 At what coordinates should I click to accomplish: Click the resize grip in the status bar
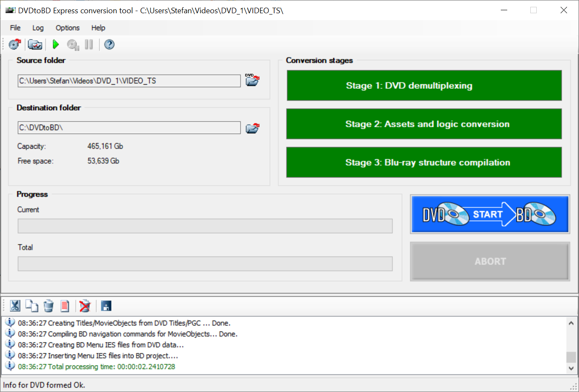[x=573, y=387]
